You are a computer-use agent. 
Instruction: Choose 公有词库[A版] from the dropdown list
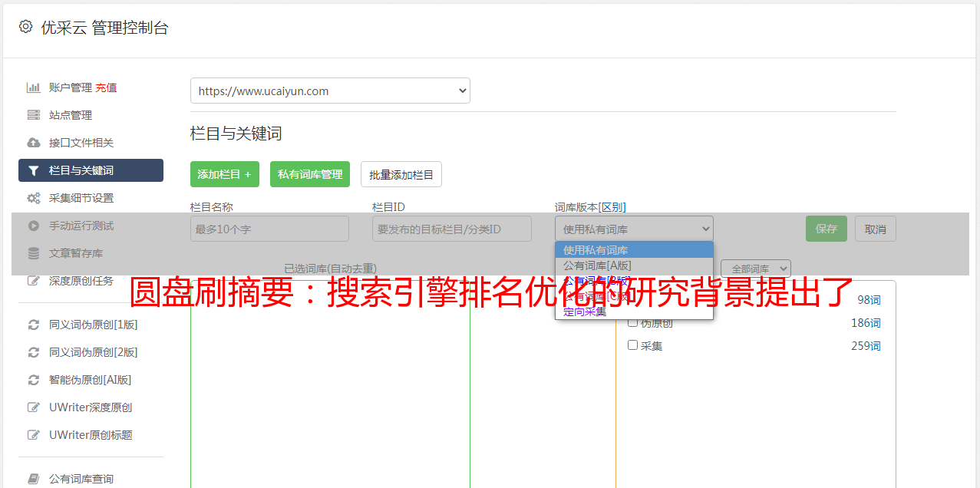(634, 265)
